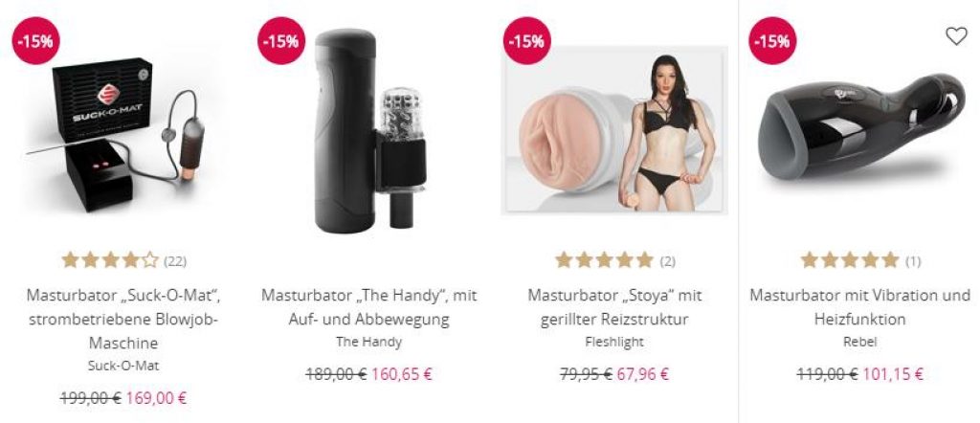
Task: Open the title "mit Auf- und Abbewegung"
Action: point(368,307)
